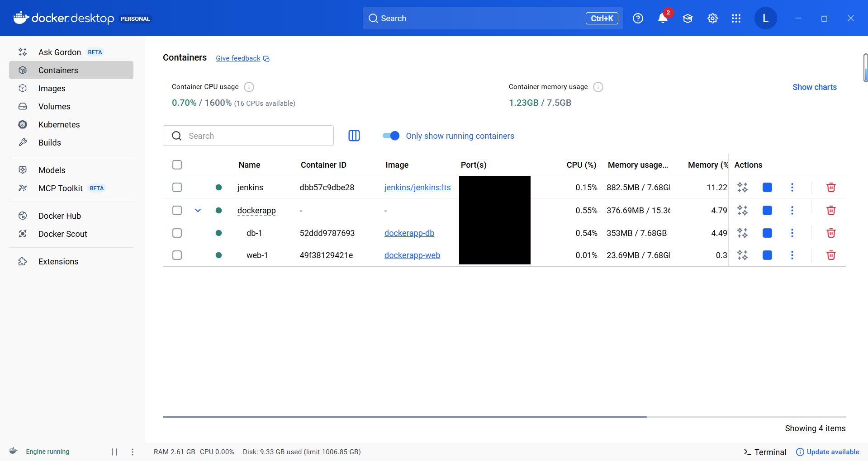Open Ask Gordon in sidebar

(x=71, y=52)
